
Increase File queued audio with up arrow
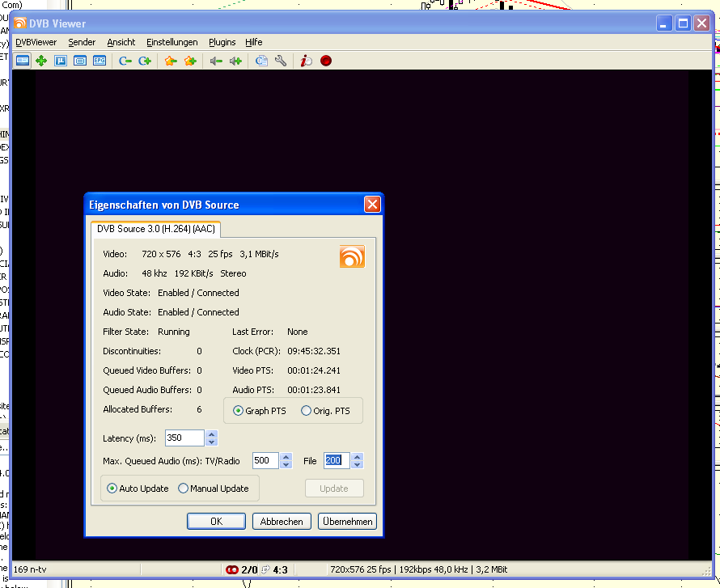tap(358, 456)
